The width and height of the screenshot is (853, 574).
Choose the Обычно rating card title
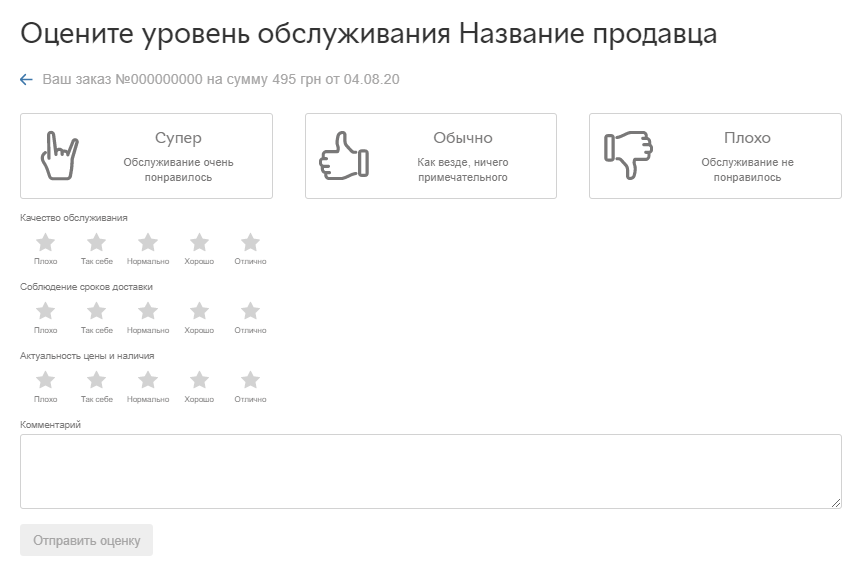(x=463, y=138)
